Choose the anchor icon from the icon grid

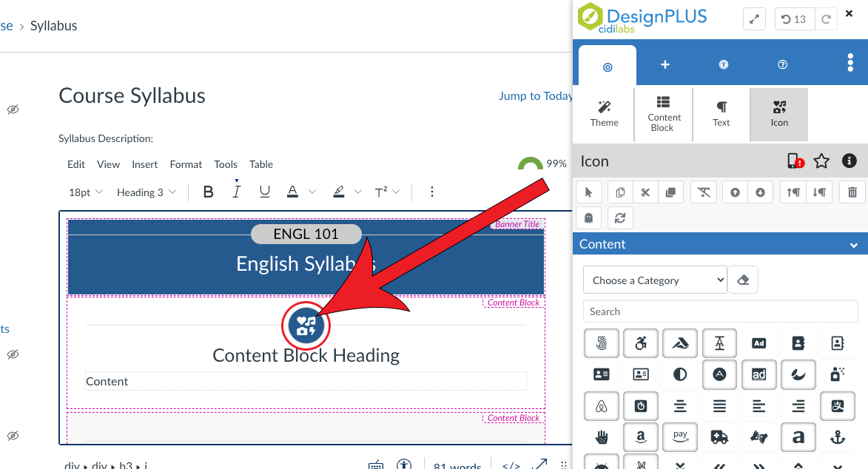839,437
